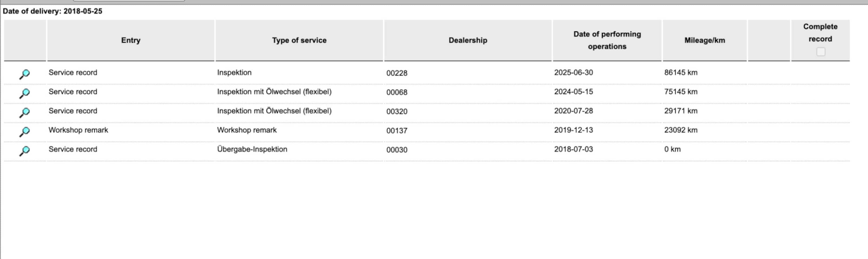Tick the Complete record checkbox
The width and height of the screenshot is (868, 259).
(x=820, y=52)
